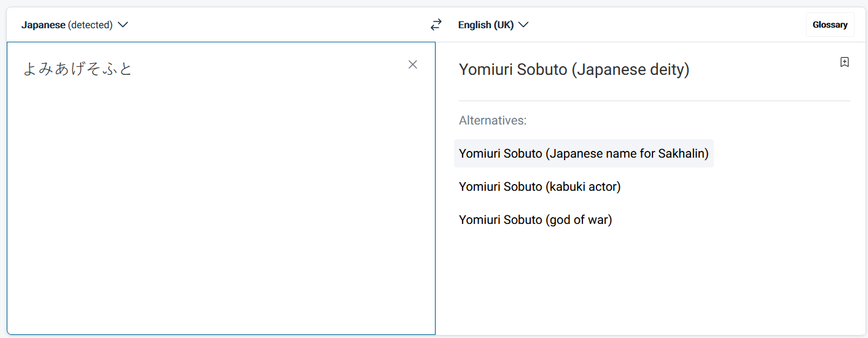Choose the "Japanese name for Sakhalin" alternative
Viewport: 868px width, 338px height.
pos(584,153)
